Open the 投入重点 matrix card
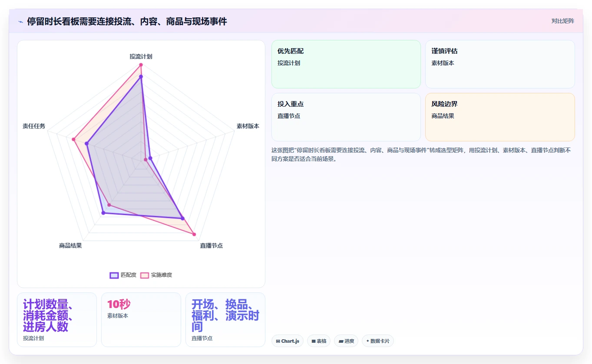Screen dimensions: 592x364 346,117
